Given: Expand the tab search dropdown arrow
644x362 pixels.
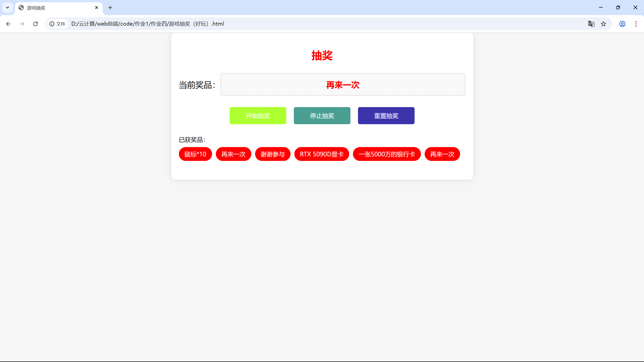Looking at the screenshot, I should [x=8, y=8].
